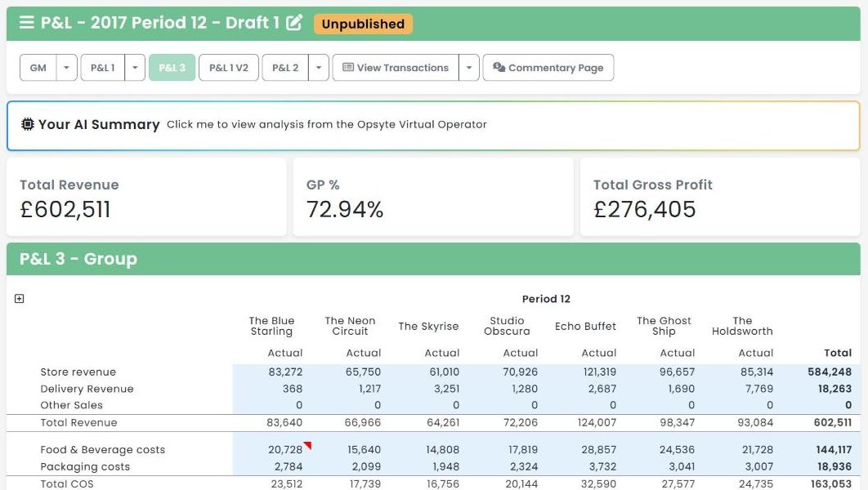
Task: Click the Unpublished status badge
Action: 363,24
